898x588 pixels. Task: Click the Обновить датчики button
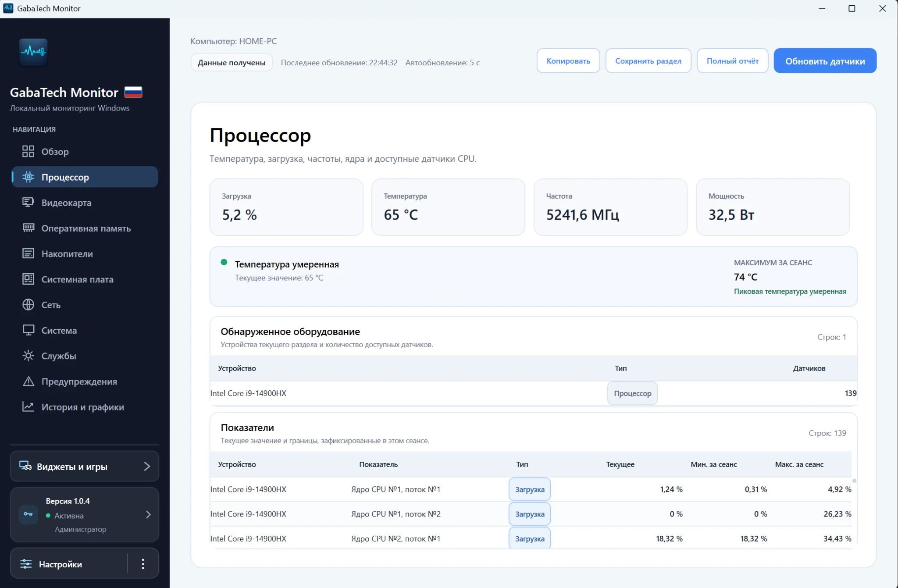[825, 61]
